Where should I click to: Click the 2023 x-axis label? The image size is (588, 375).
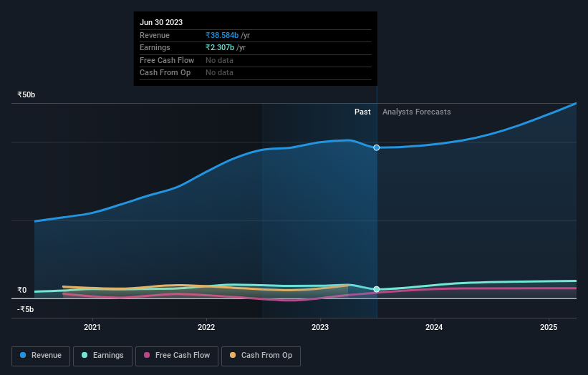point(320,327)
